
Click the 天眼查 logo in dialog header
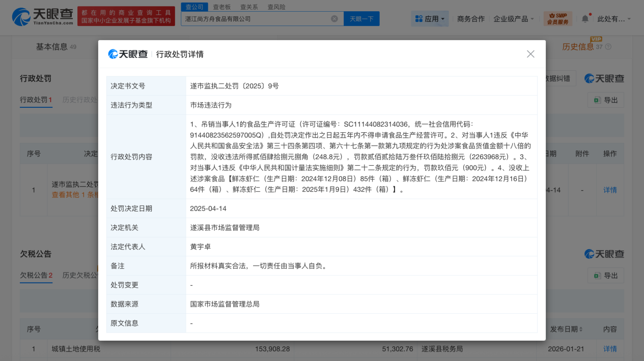[128, 54]
